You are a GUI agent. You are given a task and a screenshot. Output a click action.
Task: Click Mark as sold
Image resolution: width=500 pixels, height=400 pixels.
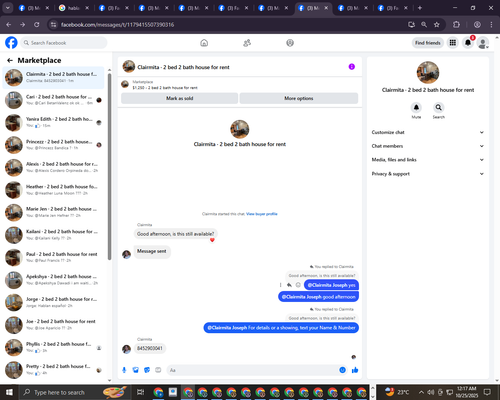tap(180, 98)
